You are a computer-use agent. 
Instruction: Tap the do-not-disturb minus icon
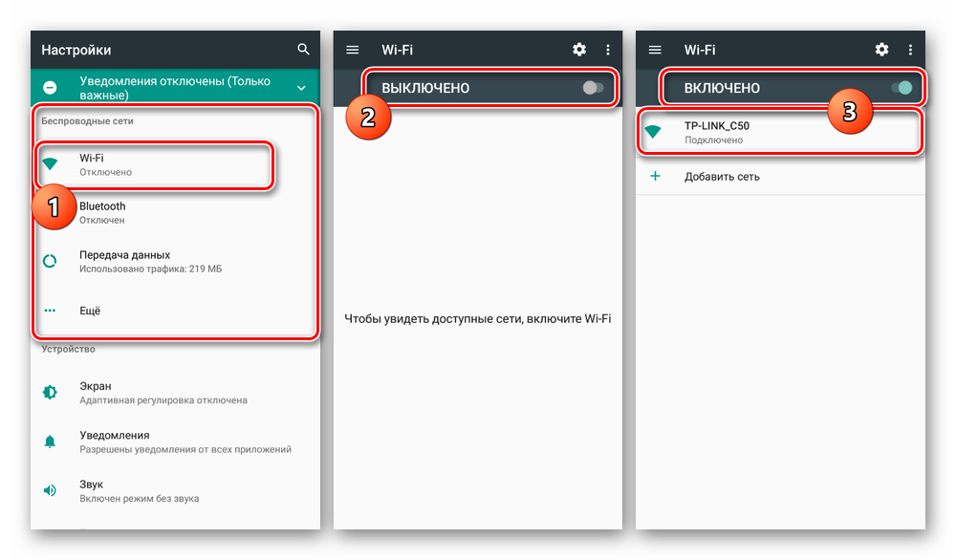tap(50, 88)
